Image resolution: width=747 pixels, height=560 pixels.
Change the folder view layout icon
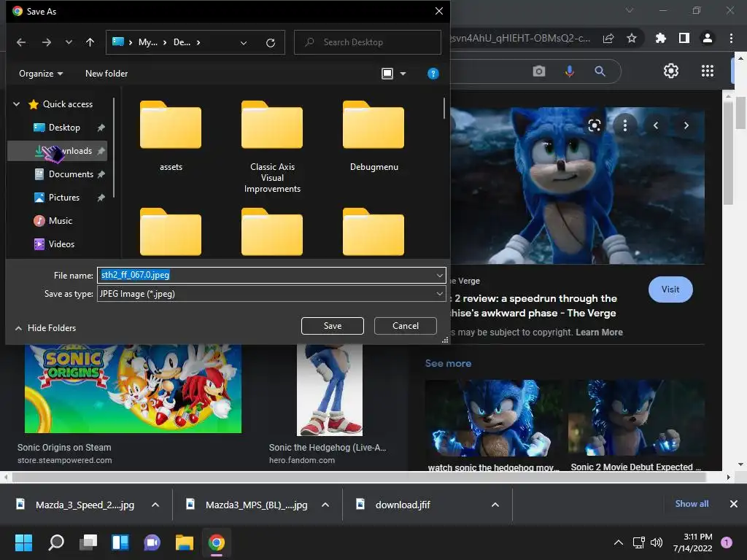(x=387, y=74)
